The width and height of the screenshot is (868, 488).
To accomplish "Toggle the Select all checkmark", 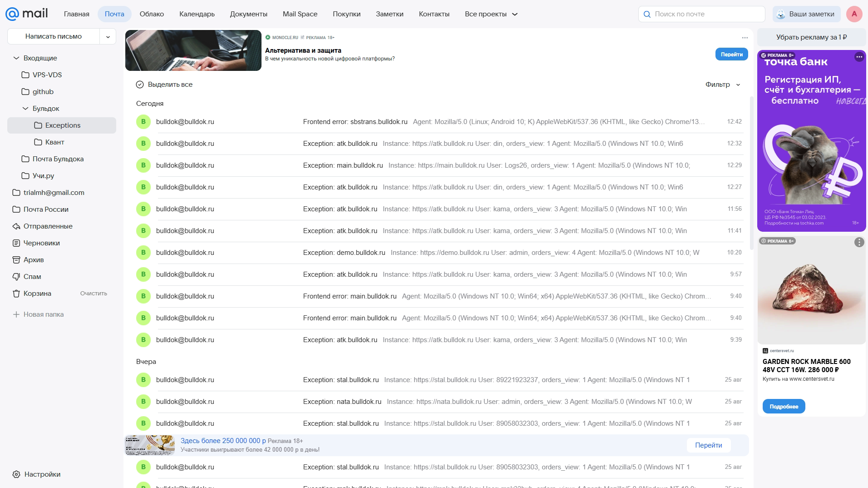I will pyautogui.click(x=140, y=85).
